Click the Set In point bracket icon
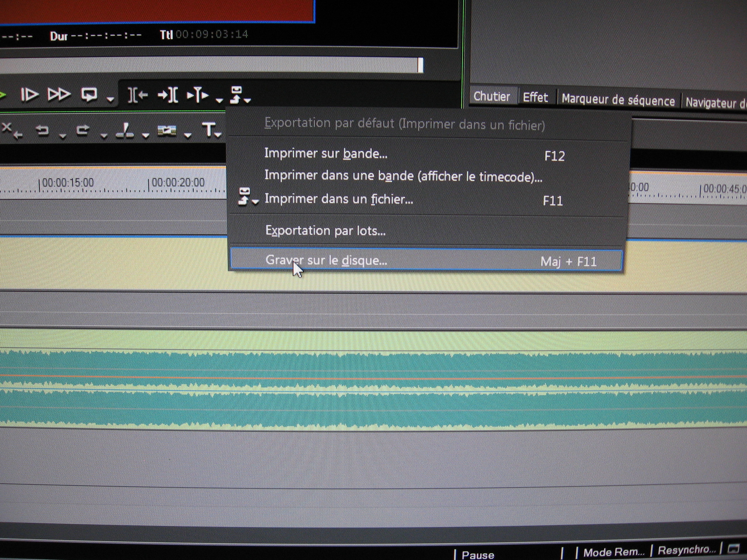747x560 pixels. (x=138, y=95)
